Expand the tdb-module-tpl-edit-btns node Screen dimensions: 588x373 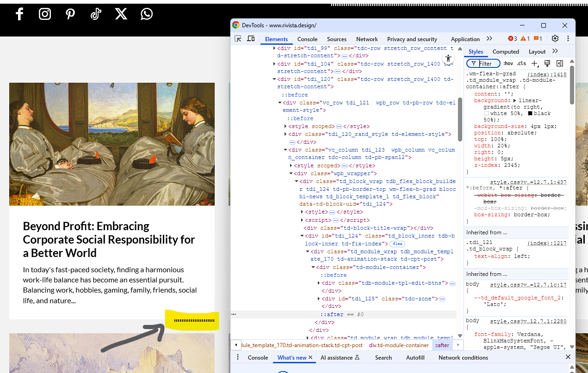click(318, 283)
